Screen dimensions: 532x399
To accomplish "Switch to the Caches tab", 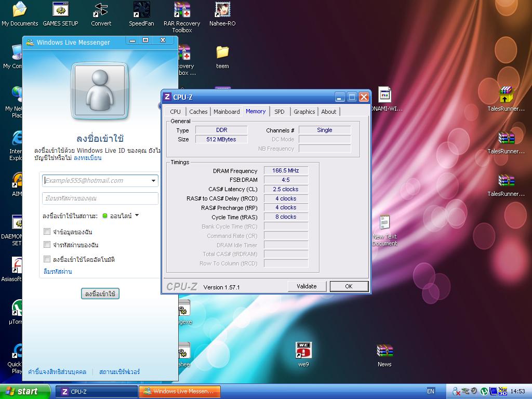I will click(x=198, y=112).
